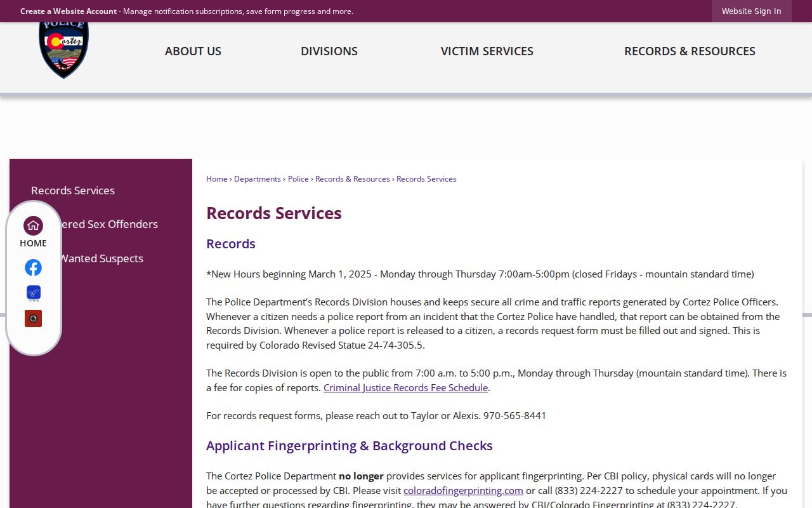Screen dimensions: 812x508
Task: Click the Records subheading
Action: pyautogui.click(x=231, y=244)
